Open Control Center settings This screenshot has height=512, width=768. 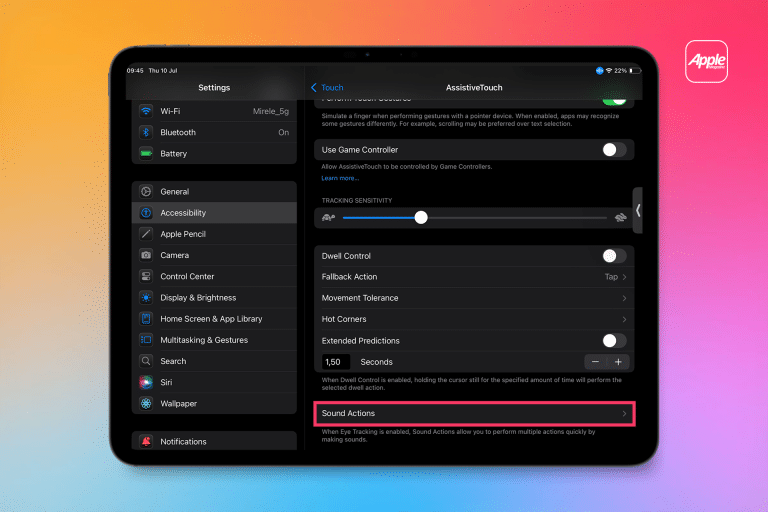point(215,276)
